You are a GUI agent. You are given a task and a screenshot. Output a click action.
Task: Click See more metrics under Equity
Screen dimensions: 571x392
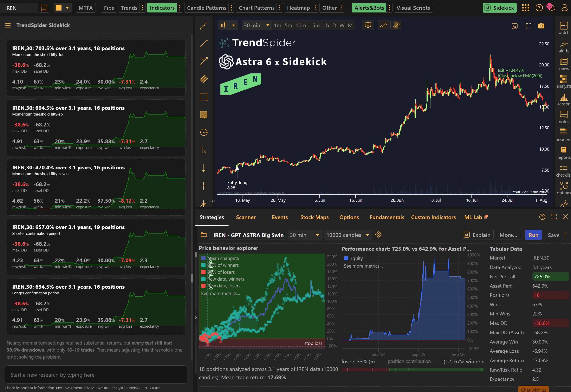coord(363,266)
